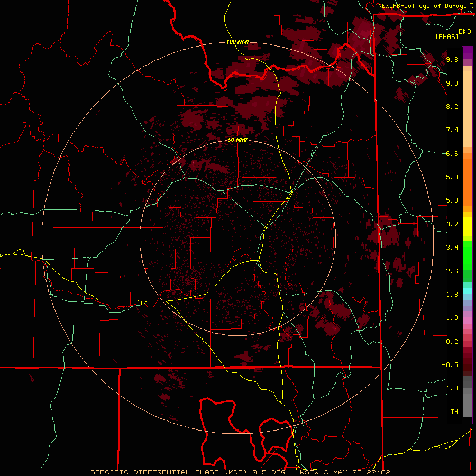Click the 5.8 value on the color scale
Viewport: 476px width, 476px height.
click(x=452, y=177)
